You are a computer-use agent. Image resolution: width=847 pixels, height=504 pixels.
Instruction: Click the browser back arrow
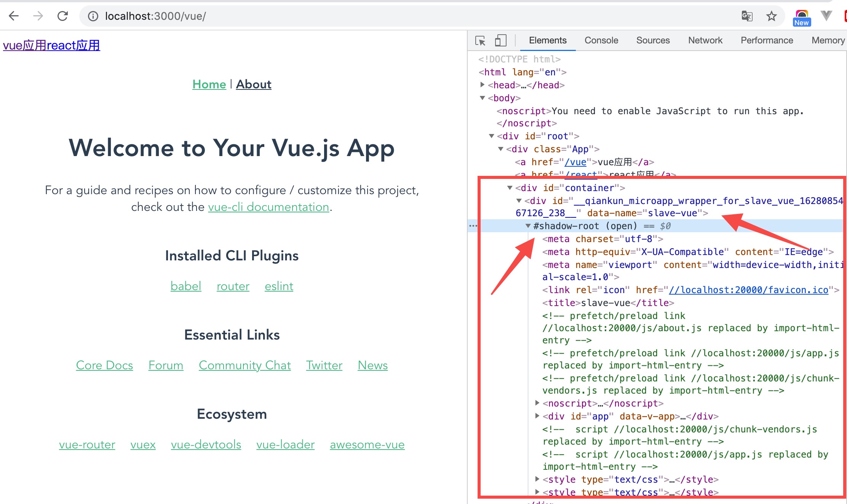tap(14, 16)
